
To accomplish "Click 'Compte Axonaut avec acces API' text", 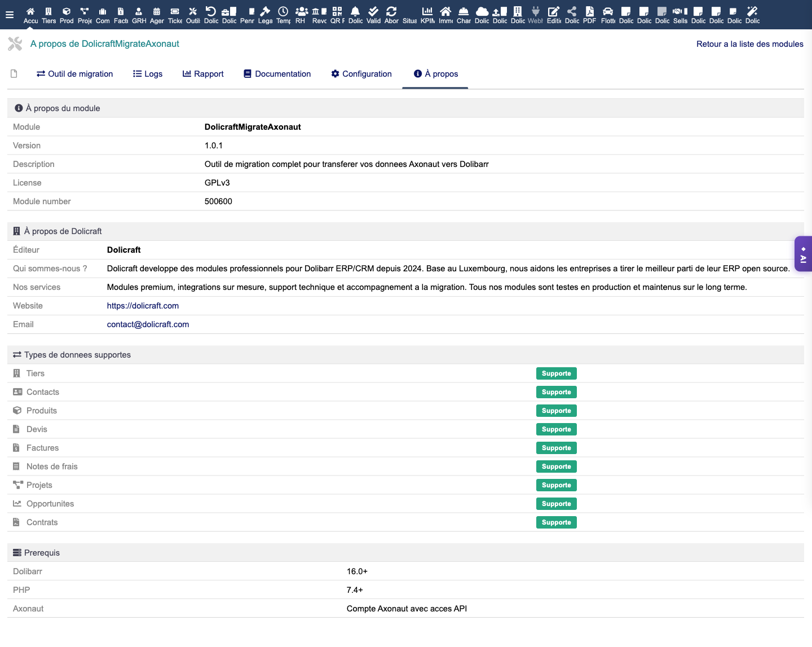I will [407, 609].
